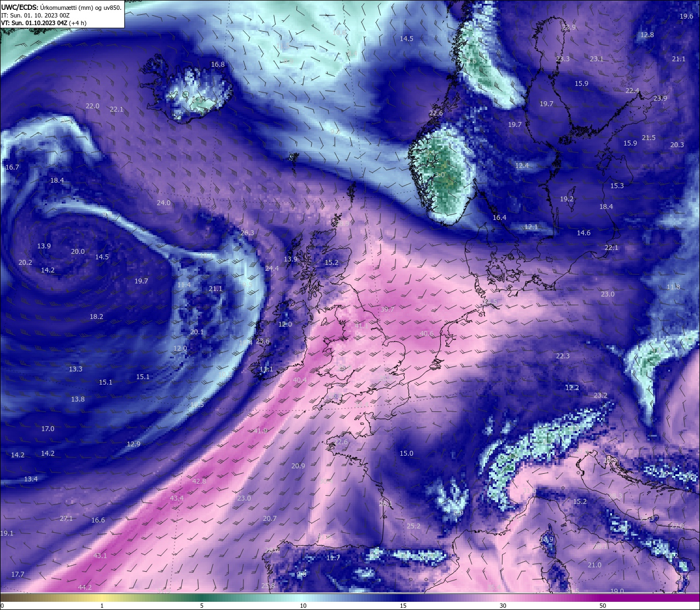Select the 15.0 value over France
This screenshot has height=610, width=700.
pos(406,454)
